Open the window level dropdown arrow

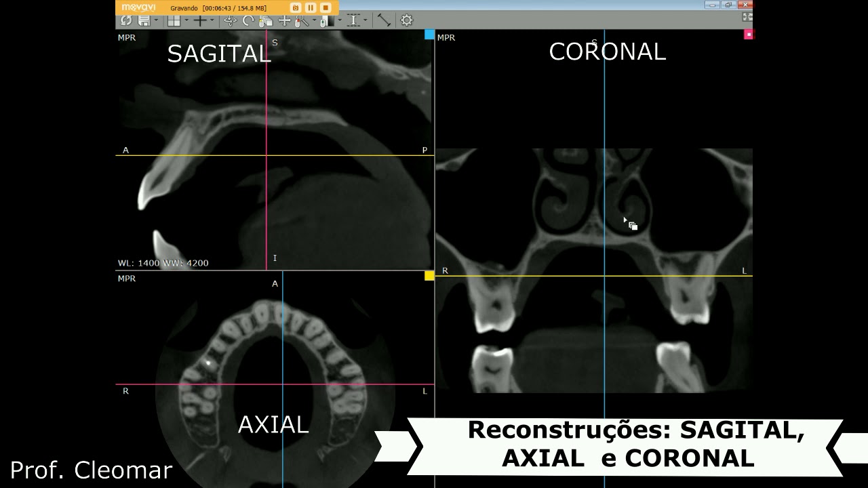tap(340, 20)
